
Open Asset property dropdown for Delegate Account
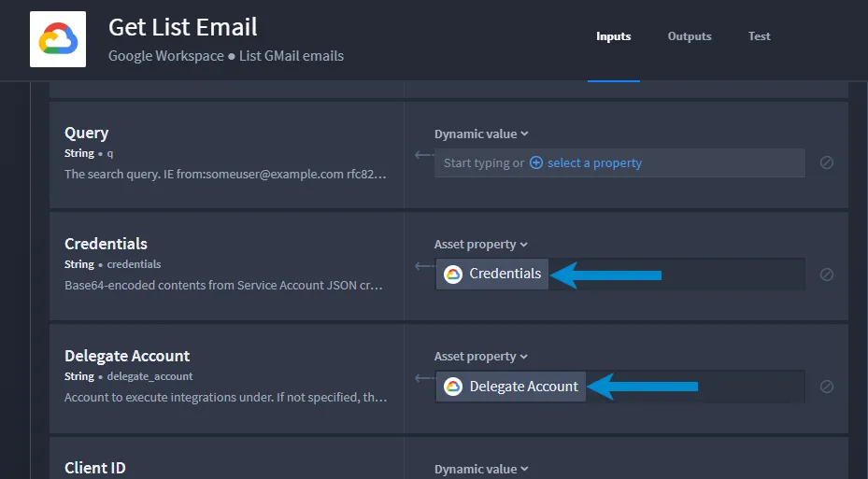(x=480, y=357)
